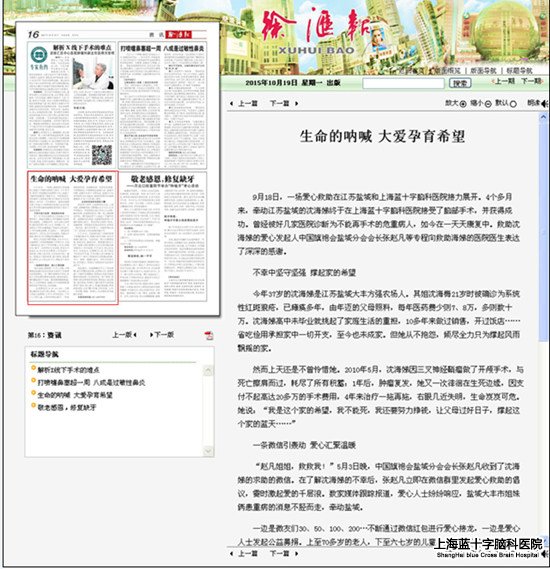This screenshot has width=550, height=569.
Task: Click the search text input field
Action: (403, 83)
